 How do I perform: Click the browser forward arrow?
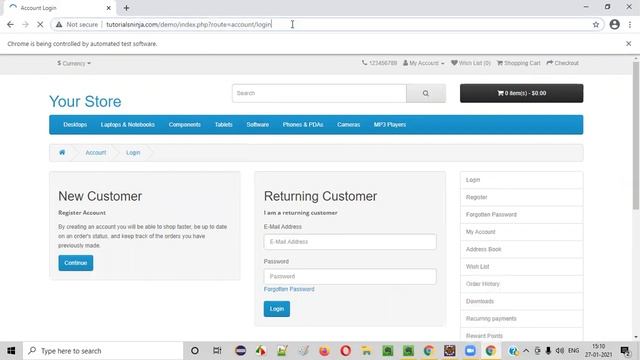tap(25, 24)
